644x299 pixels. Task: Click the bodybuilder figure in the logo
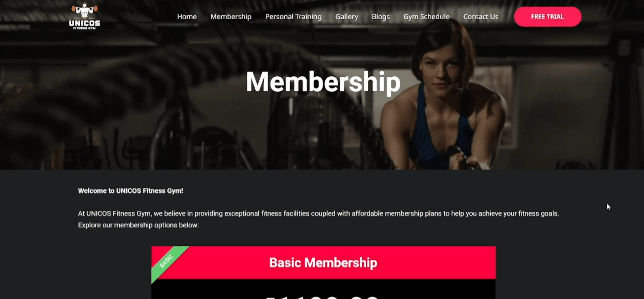[x=84, y=10]
